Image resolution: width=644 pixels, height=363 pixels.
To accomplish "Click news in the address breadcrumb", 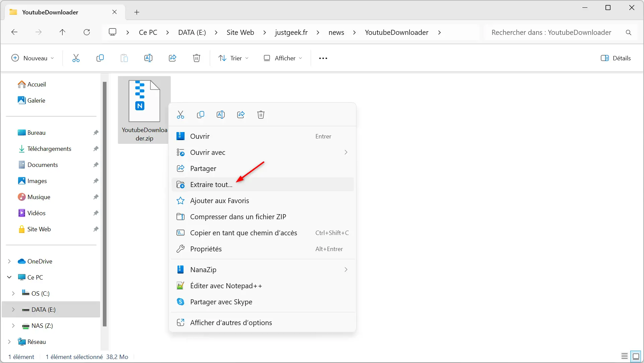I will tap(336, 33).
